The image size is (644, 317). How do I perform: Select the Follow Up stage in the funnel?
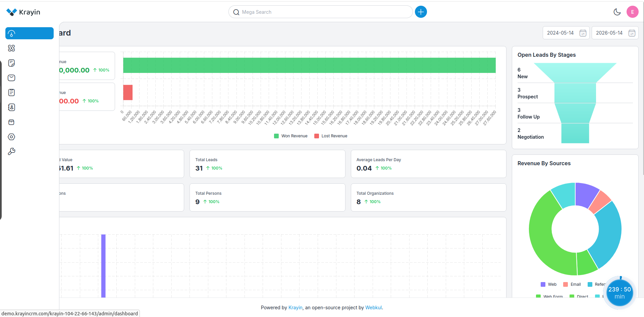(x=575, y=113)
